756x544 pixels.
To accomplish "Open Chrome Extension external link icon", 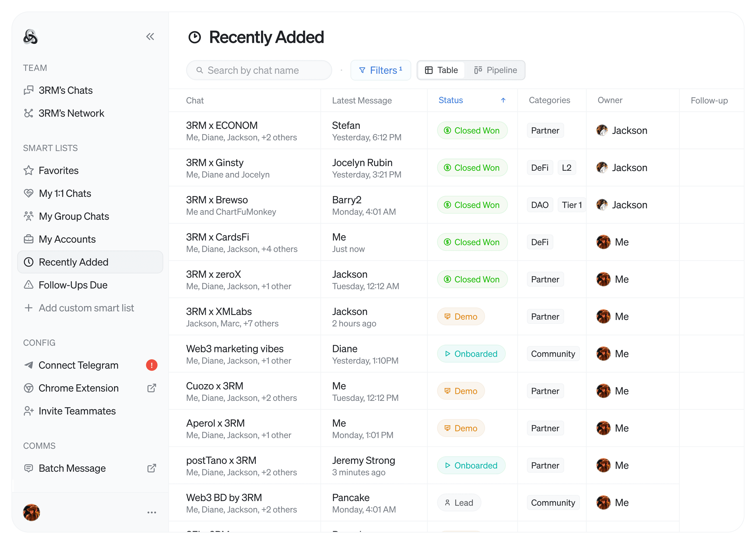I will tap(152, 388).
